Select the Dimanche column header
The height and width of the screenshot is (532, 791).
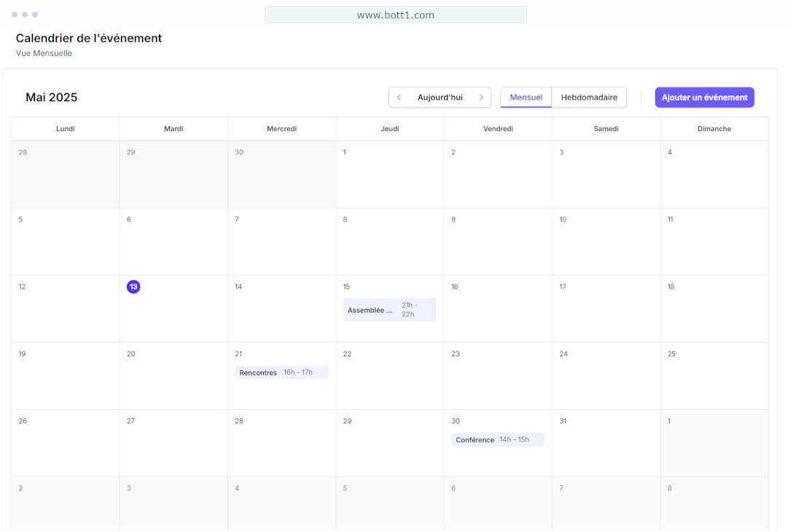tap(714, 128)
